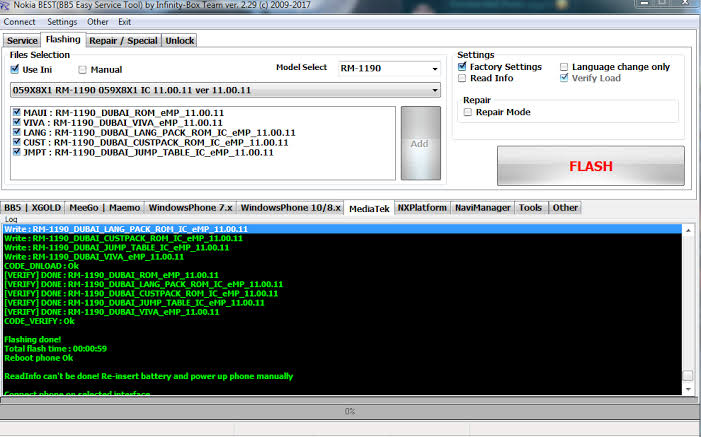Select the Write CUSTPACK_ROM log line
Image resolution: width=701 pixels, height=437 pixels.
123,238
